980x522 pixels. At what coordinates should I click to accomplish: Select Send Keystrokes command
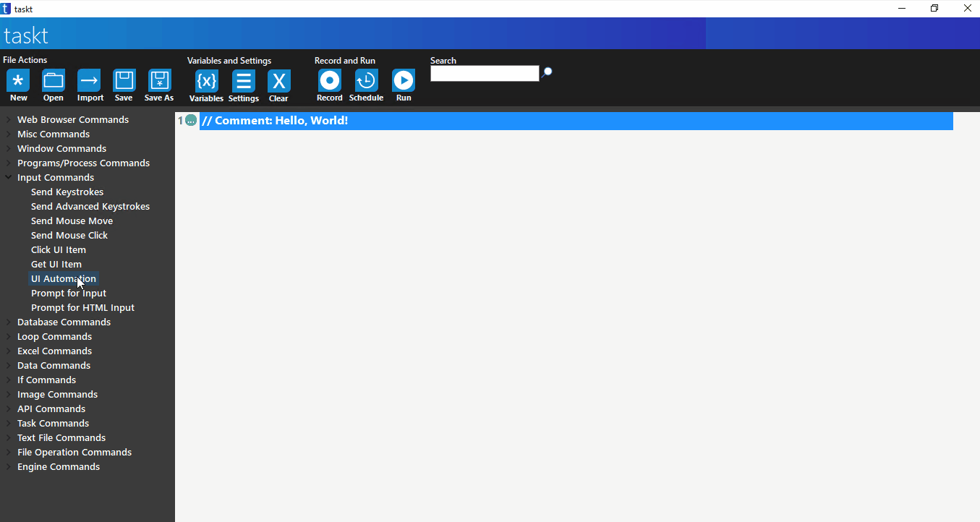[x=67, y=192]
